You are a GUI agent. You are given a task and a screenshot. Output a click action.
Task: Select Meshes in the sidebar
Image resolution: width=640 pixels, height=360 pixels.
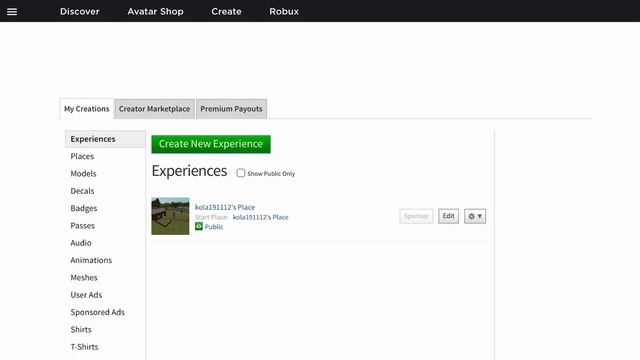tap(84, 278)
